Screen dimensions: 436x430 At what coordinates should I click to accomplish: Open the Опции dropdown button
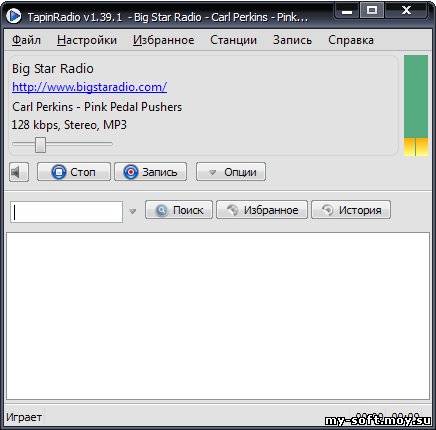[231, 172]
